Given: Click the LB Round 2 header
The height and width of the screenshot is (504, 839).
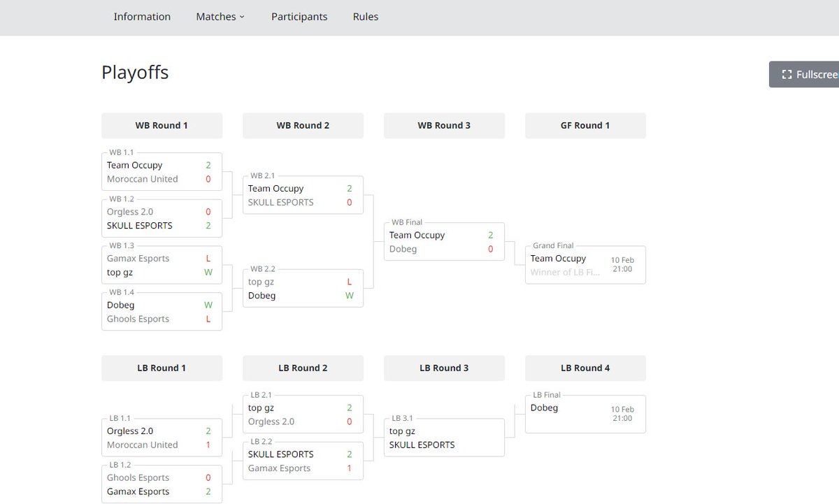Looking at the screenshot, I should pos(303,368).
